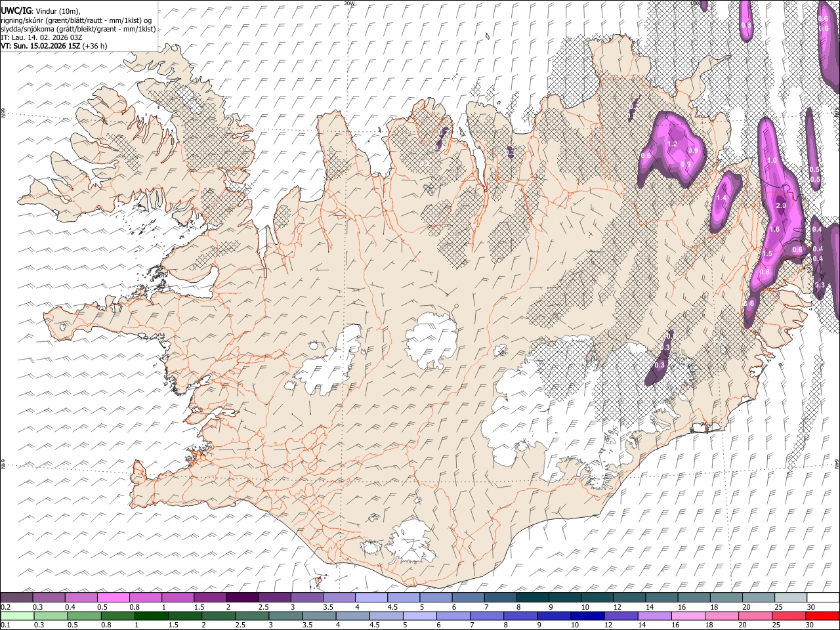This screenshot has width=840, height=630.
Task: Click the lower rain legend swatch for 9
Action: 554,616
